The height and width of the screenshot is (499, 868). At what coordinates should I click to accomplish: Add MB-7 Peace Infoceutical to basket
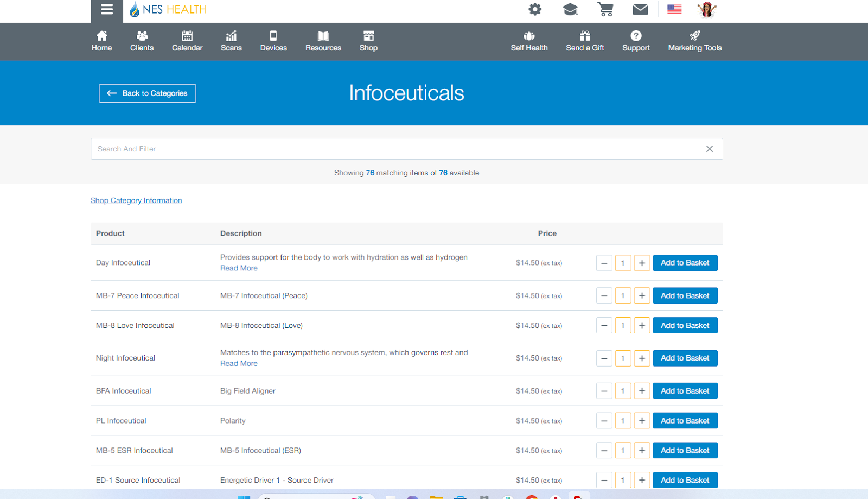(x=685, y=296)
